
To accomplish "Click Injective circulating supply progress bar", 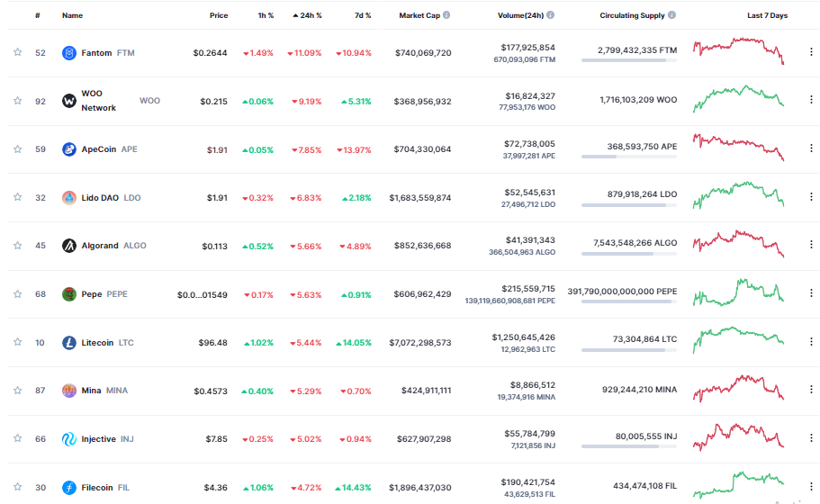I will (629, 446).
